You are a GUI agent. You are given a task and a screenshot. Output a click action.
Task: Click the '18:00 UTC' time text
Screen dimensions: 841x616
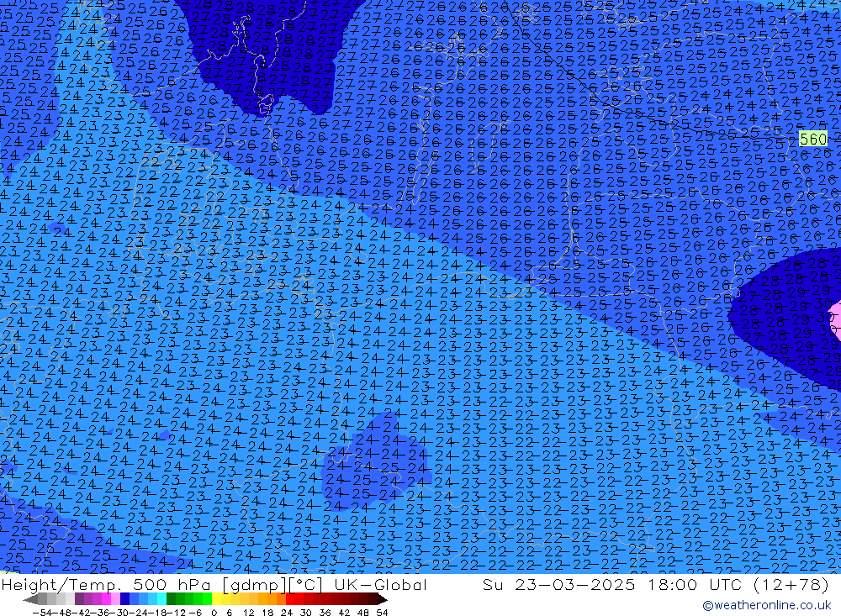(x=694, y=584)
